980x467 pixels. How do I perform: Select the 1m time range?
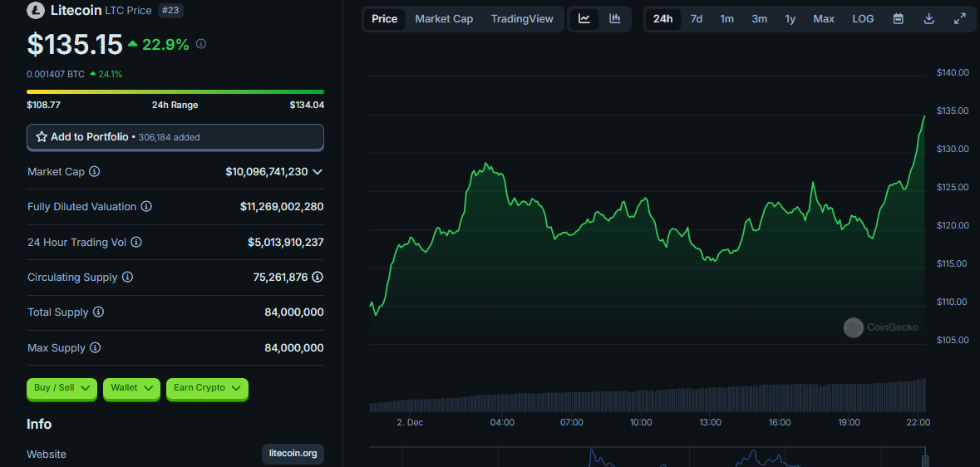(x=726, y=19)
